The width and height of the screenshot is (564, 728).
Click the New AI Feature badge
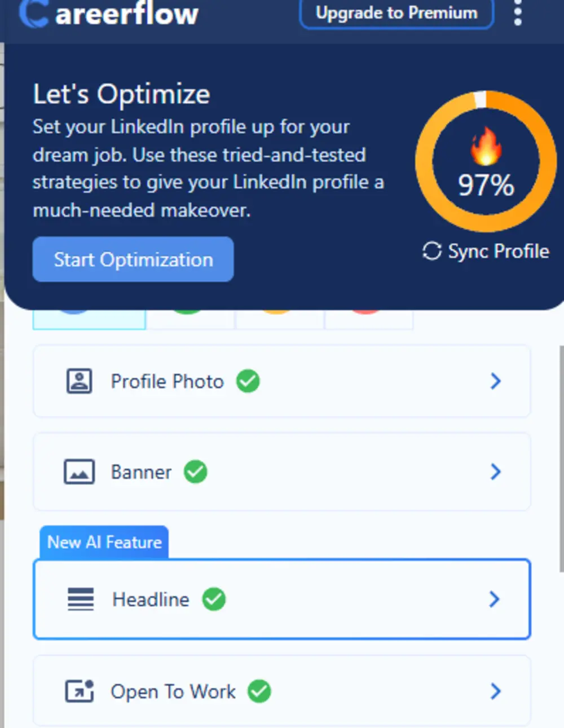(103, 542)
